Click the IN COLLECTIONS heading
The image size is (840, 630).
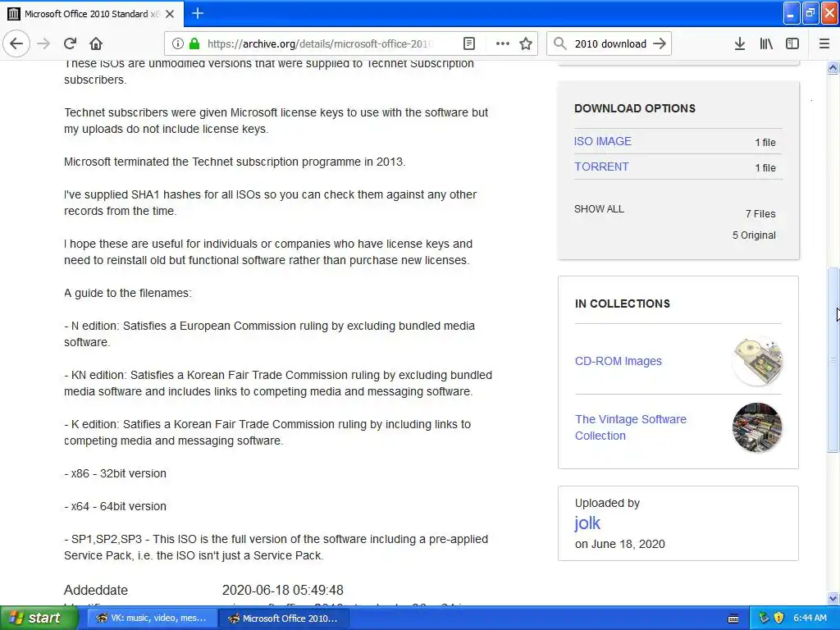(622, 304)
